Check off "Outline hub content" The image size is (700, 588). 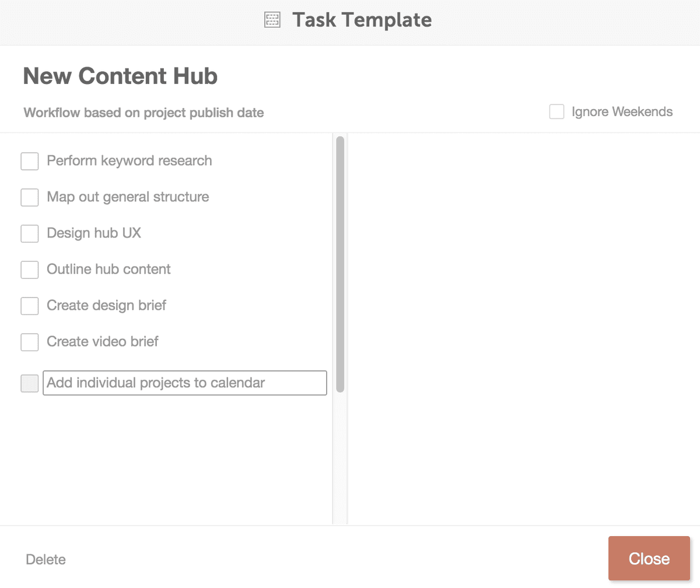tap(29, 269)
